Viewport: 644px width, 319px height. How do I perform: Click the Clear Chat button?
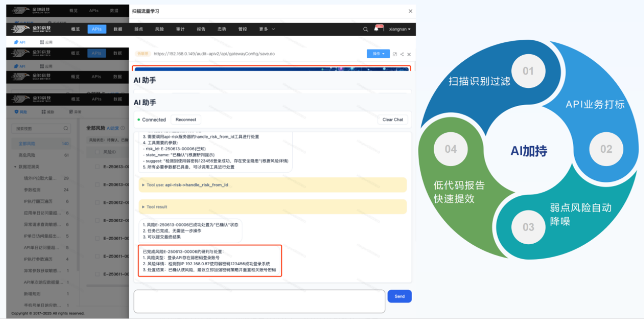(x=393, y=120)
